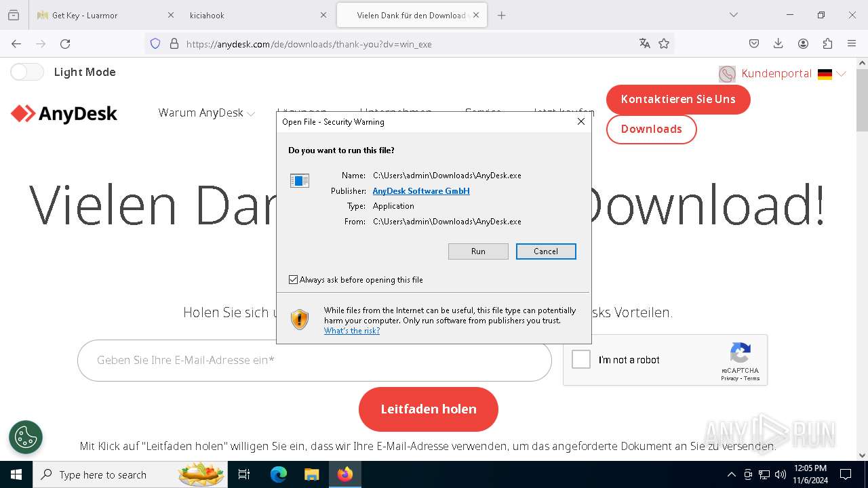Check the I'm not a robot box
Viewport: 868px width, 488px height.
581,359
